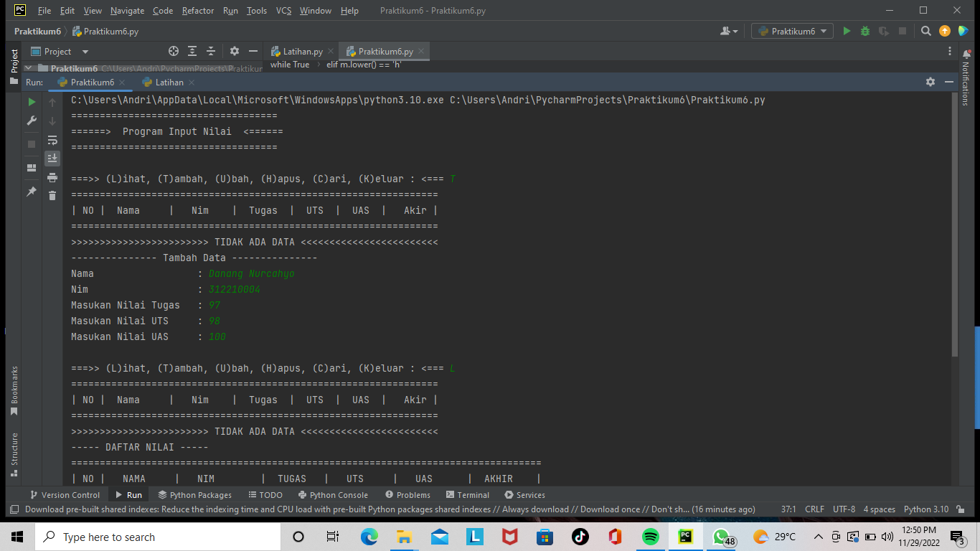This screenshot has height=551, width=980.
Task: Open the Terminal tool window
Action: pos(467,494)
